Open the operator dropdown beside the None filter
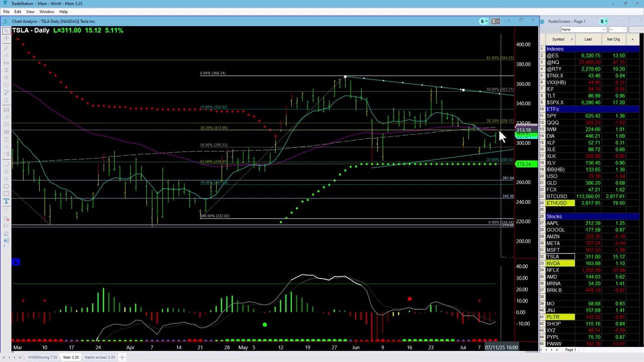644x362 pixels. point(624,29)
